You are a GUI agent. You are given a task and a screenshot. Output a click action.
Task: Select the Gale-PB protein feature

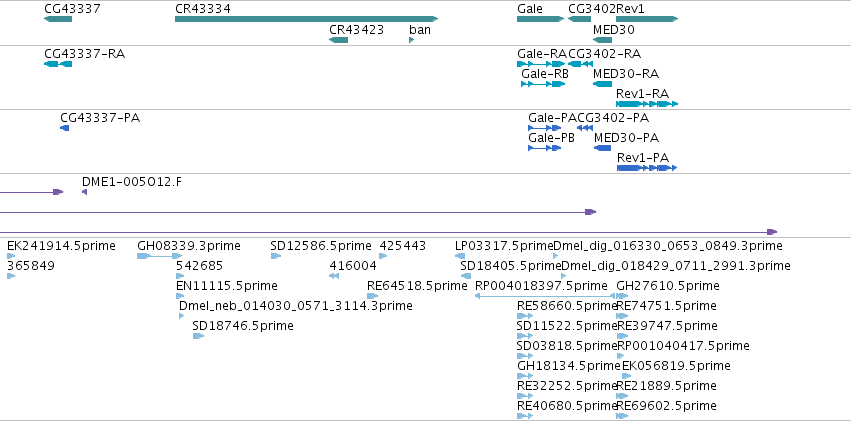(544, 148)
